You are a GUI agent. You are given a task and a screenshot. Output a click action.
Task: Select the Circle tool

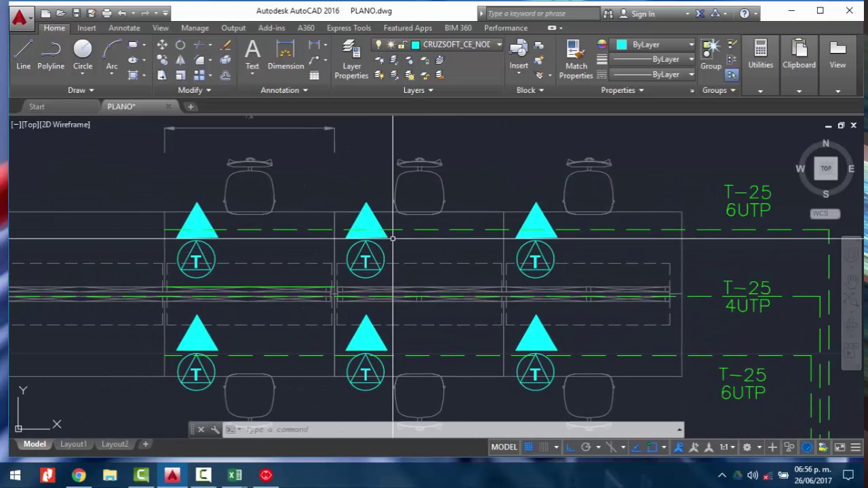[x=83, y=54]
